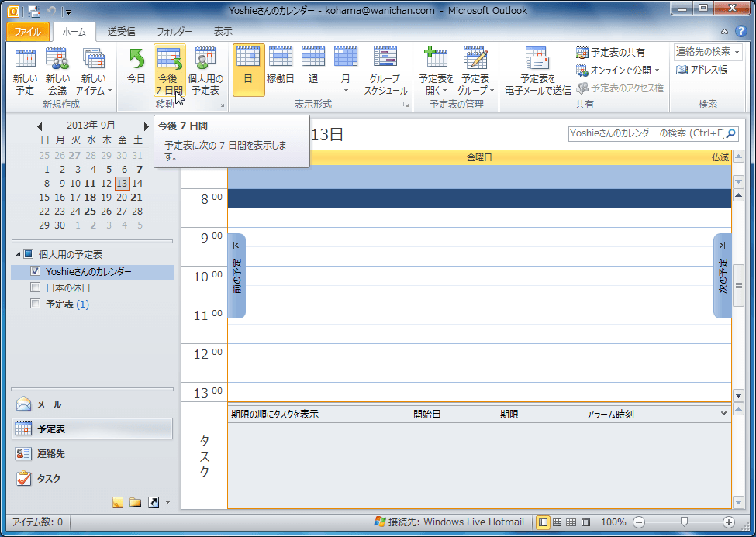Open Group Schedule view (グループスケジュール)

385,71
